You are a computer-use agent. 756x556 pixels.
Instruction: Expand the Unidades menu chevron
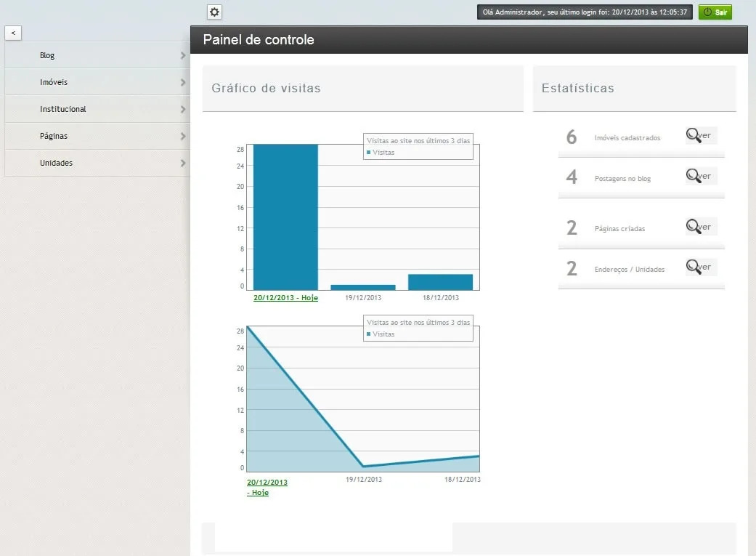(183, 163)
